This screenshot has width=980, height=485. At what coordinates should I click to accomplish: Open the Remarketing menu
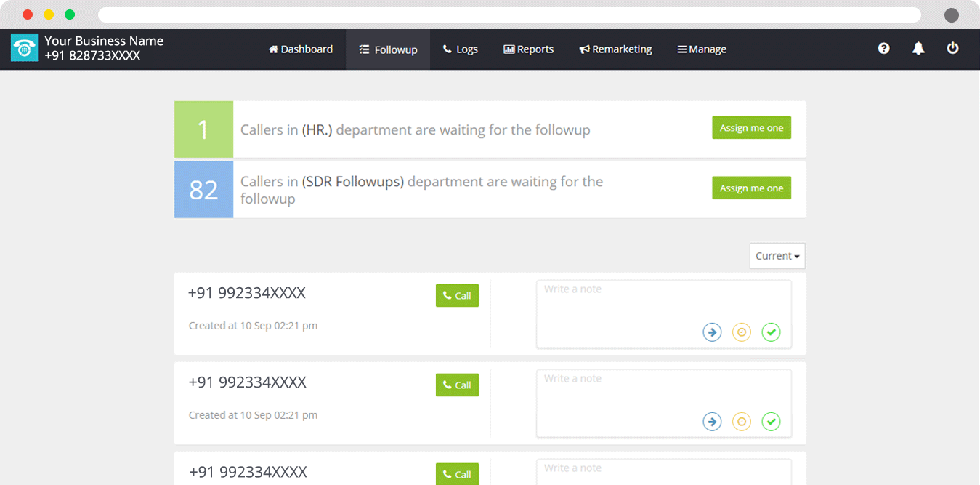point(616,49)
